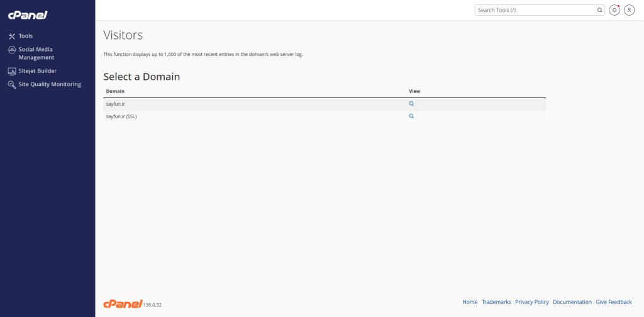Screen dimensions: 644x317
Task: Click the Tools wrench icon
Action: tap(12, 36)
